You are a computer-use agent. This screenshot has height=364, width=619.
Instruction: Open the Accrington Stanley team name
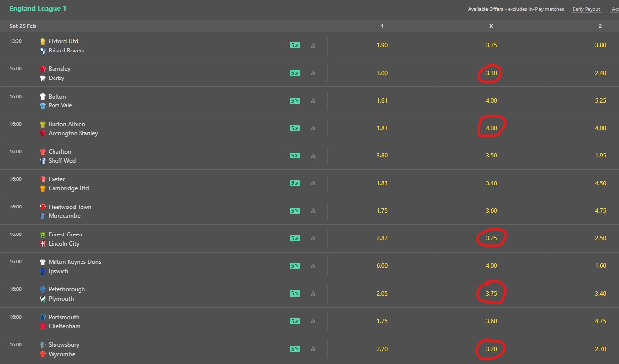tap(73, 133)
